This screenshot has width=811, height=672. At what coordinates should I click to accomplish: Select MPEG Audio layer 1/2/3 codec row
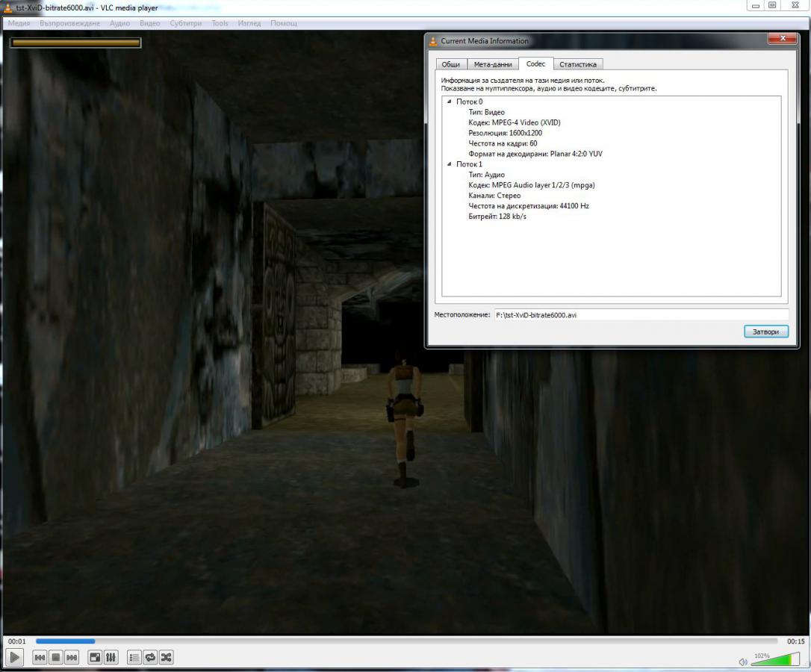(x=532, y=184)
